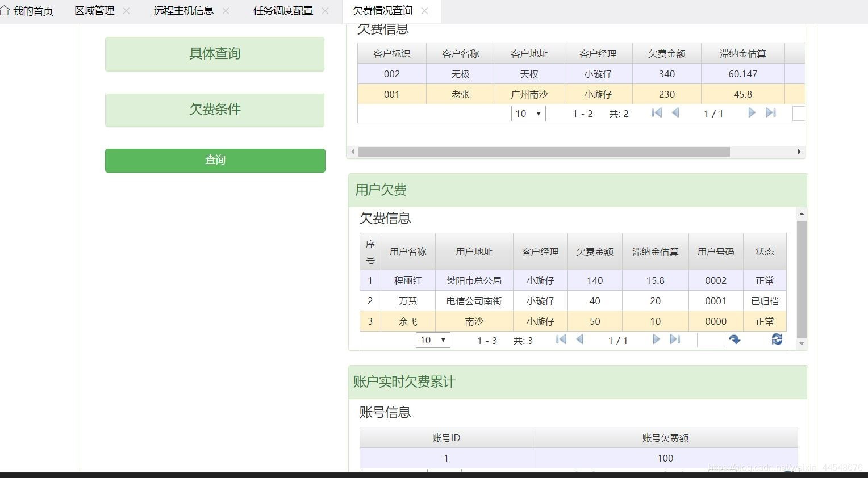The height and width of the screenshot is (478, 868).
Task: Close the 任务调度配置 tab
Action: 325,11
